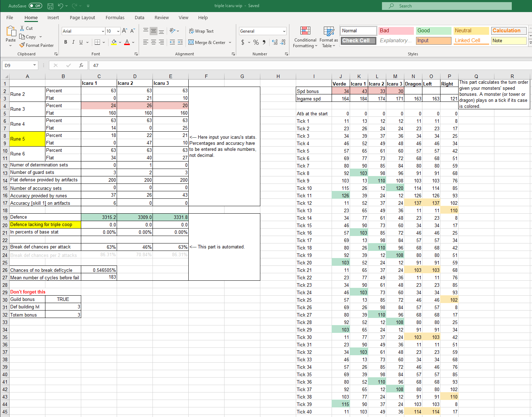Open the Customize Quick Access Toolbar menu
Screen dimensions: 532x417
pos(88,6)
